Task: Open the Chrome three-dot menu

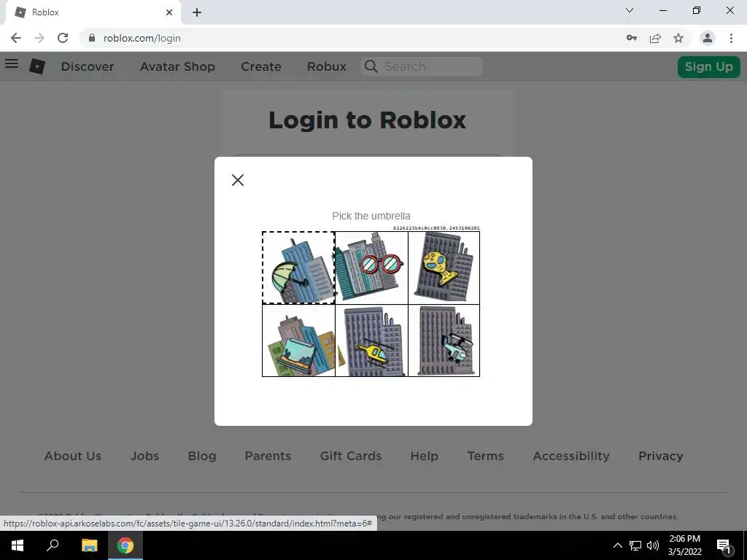Action: tap(731, 38)
